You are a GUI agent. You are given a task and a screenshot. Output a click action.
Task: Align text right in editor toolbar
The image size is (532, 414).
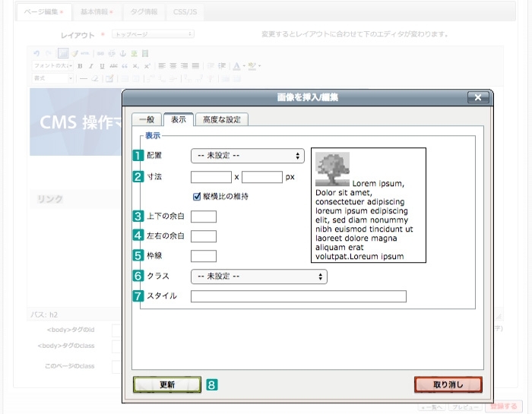(x=184, y=66)
